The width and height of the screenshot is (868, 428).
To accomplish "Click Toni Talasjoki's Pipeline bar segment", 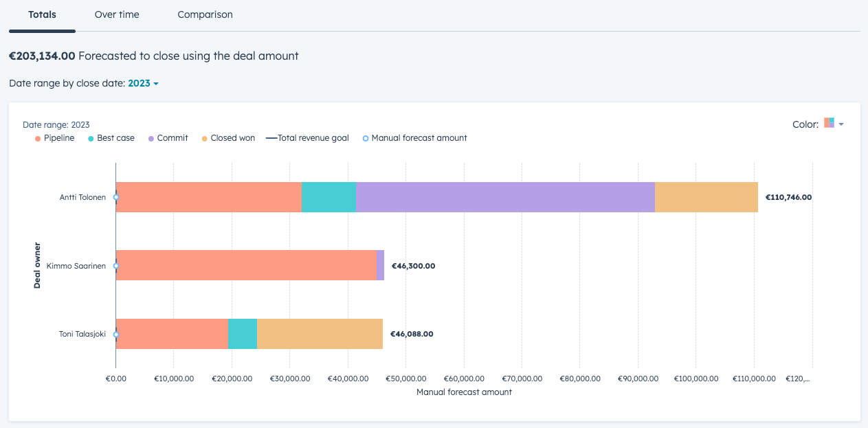I will (172, 334).
